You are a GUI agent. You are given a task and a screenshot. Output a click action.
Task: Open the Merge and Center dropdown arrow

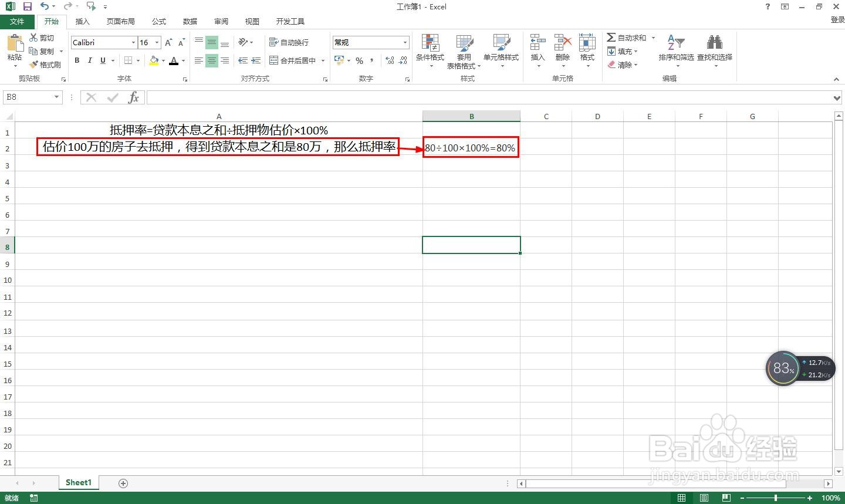point(323,60)
